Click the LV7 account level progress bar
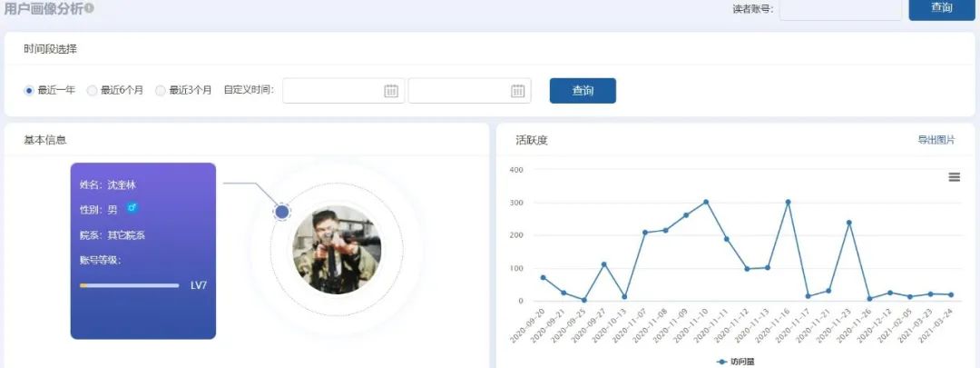The image size is (980, 368). tap(130, 285)
